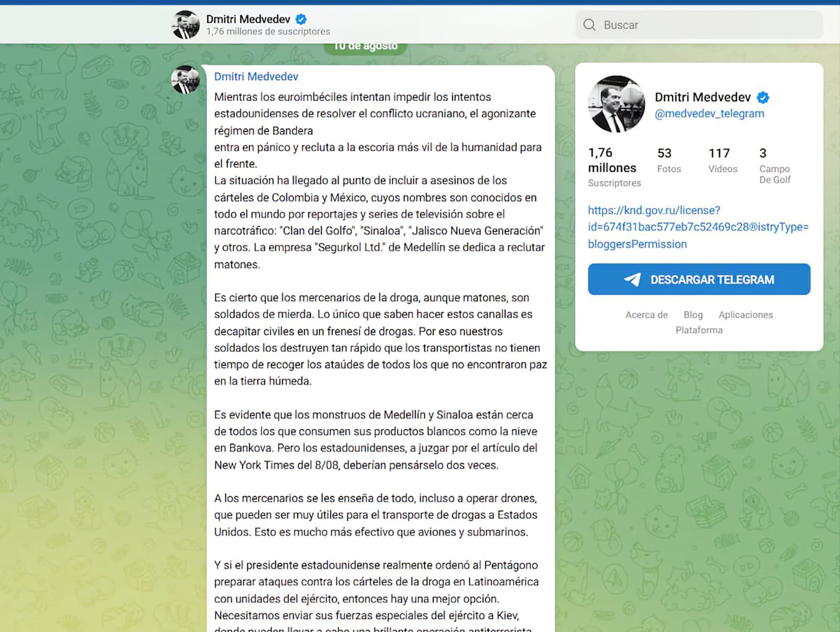Open the @medvedev_telegram handle link
This screenshot has width=840, height=632.
click(x=709, y=113)
